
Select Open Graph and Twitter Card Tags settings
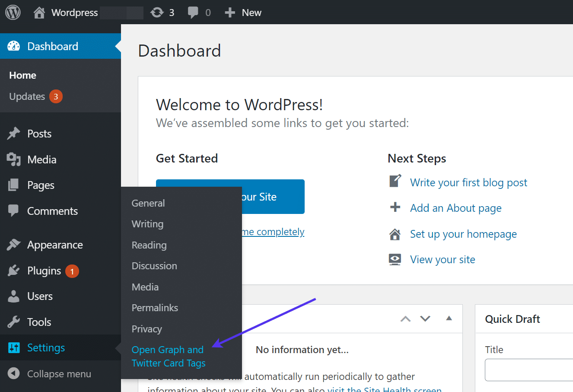[168, 356]
